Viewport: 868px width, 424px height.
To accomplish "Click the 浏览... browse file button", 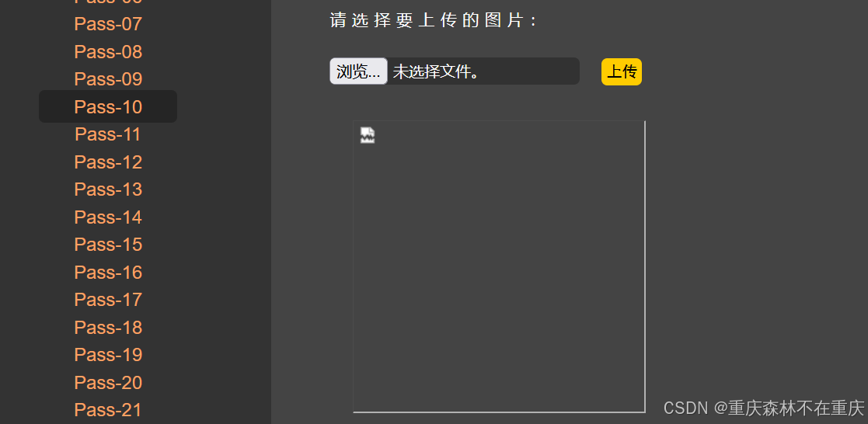I will tap(358, 71).
